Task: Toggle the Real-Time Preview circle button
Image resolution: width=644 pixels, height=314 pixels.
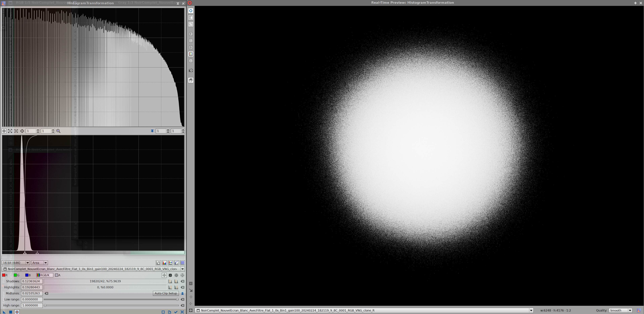Action: click(17, 312)
